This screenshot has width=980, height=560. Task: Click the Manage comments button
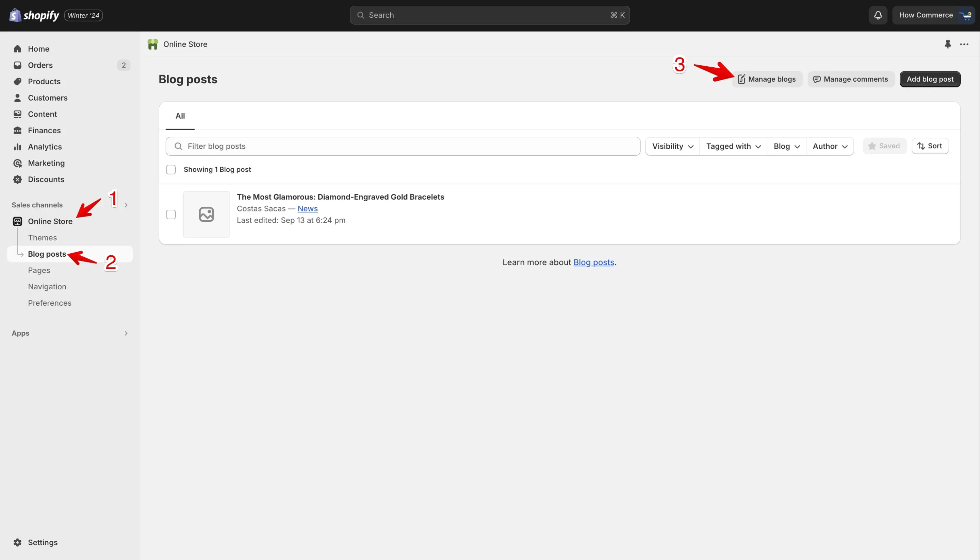coord(851,79)
